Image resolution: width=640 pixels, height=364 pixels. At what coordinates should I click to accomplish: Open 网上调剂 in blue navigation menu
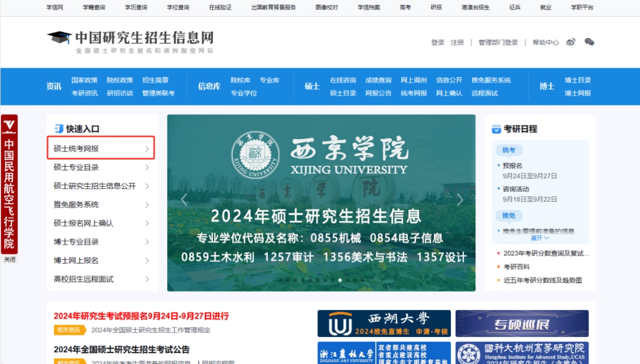(413, 80)
